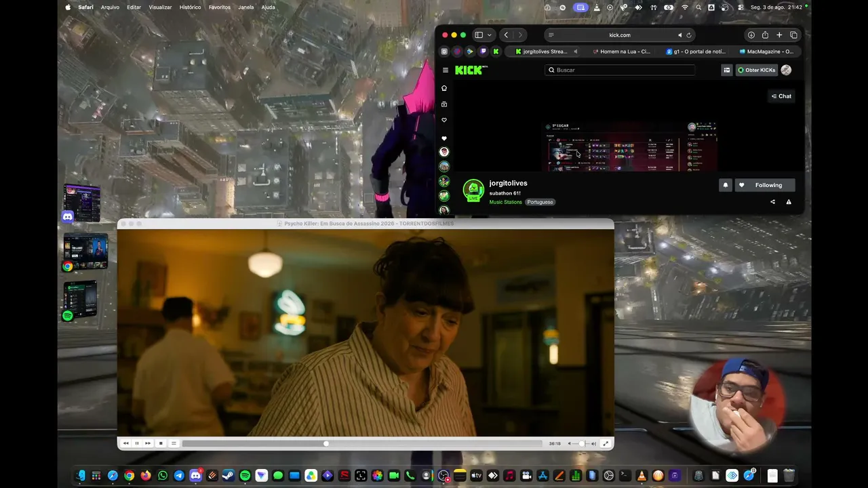Show Safari downloads

[x=751, y=35]
